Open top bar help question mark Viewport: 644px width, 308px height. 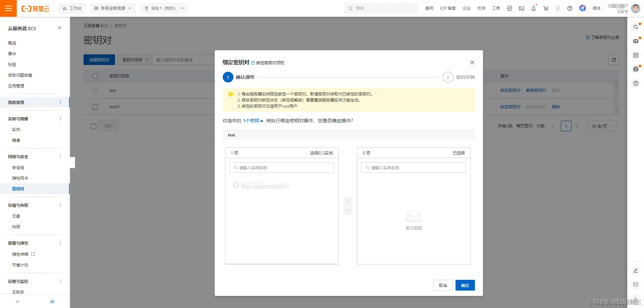coord(570,8)
